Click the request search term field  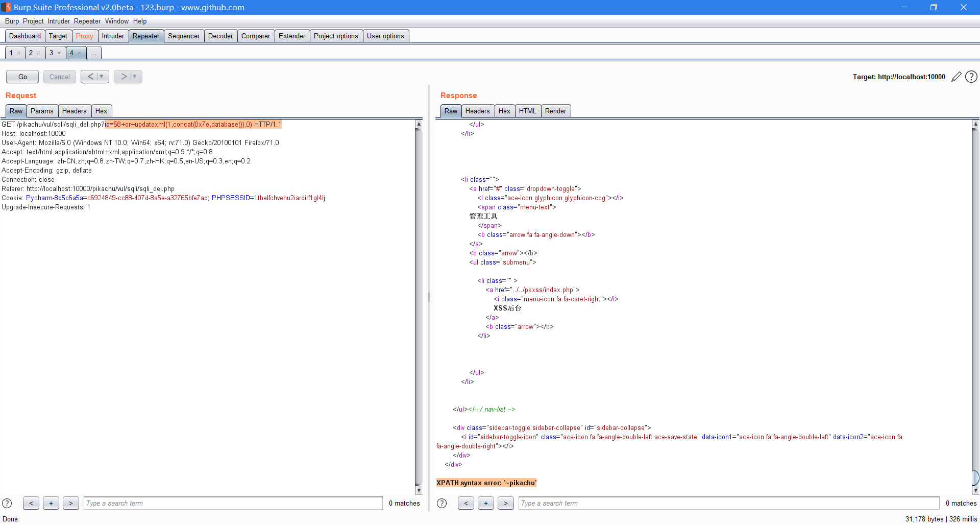[233, 503]
